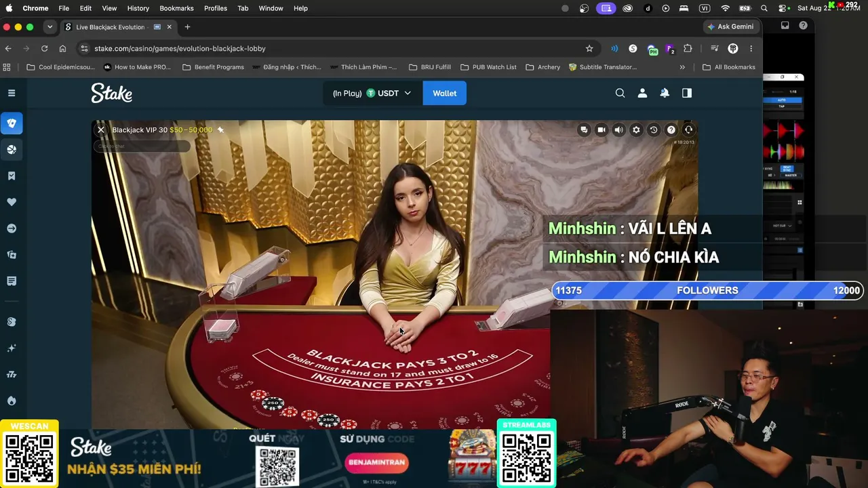Search Stake with the magnifier icon

[x=620, y=93]
